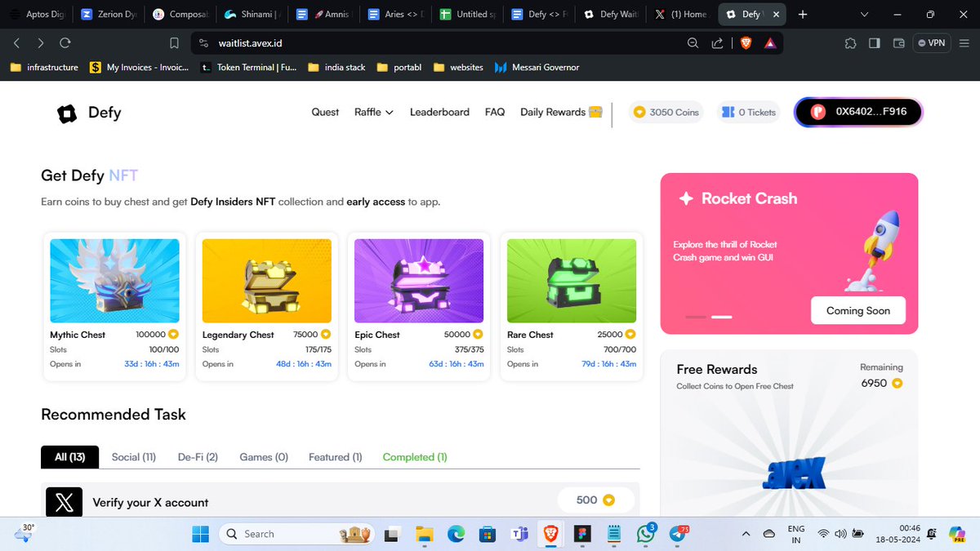Open the Quest page
The image size is (980, 551).
tap(325, 113)
